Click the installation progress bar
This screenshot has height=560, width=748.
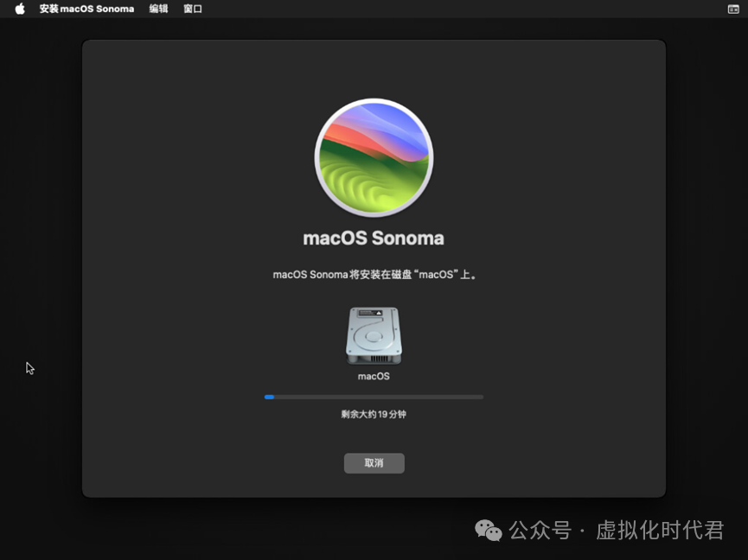pyautogui.click(x=374, y=397)
